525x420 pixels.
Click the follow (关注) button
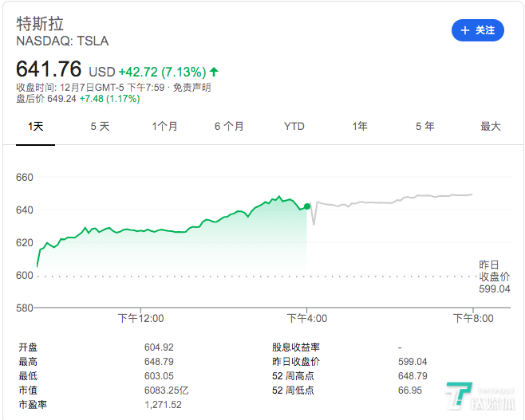477,30
